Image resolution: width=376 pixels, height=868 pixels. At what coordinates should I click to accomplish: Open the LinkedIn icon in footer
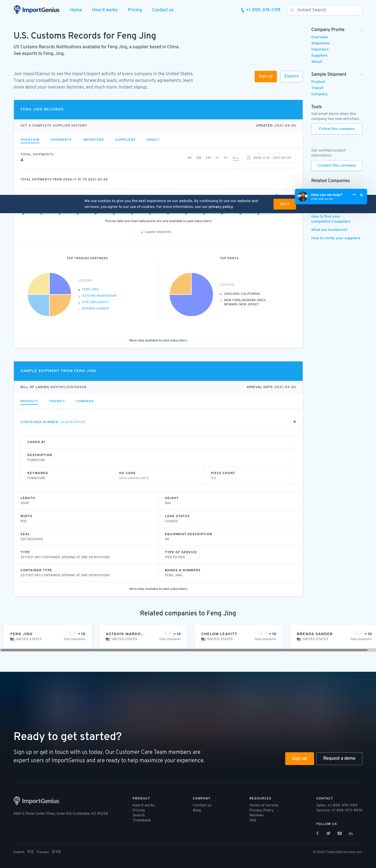click(x=351, y=833)
